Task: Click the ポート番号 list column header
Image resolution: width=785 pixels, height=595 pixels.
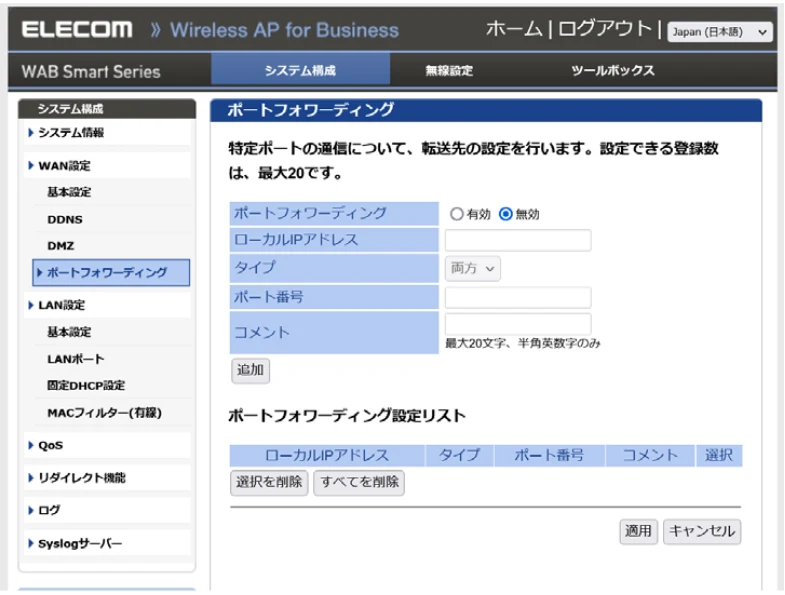Action: pos(550,455)
